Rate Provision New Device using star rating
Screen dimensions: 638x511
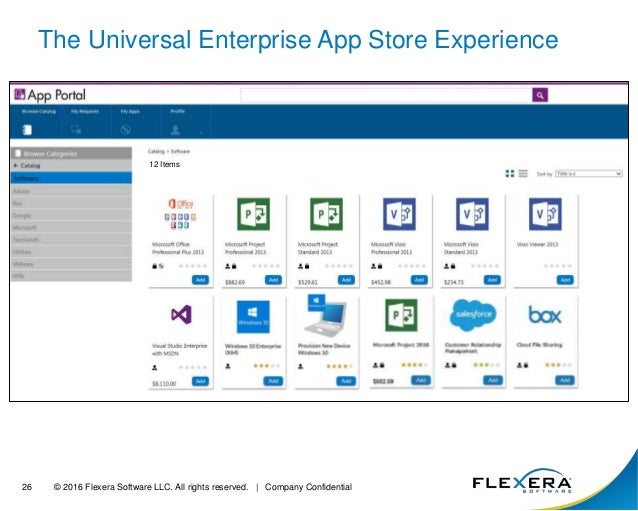[339, 366]
